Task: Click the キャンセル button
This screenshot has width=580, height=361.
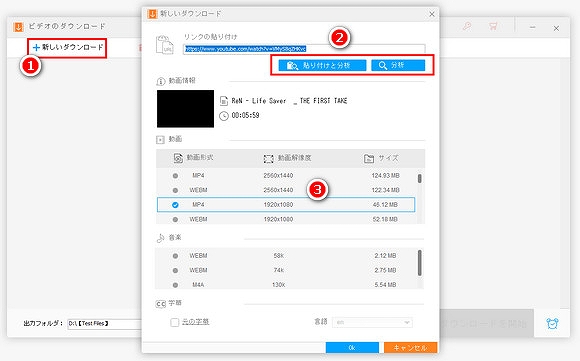Action: 411,348
